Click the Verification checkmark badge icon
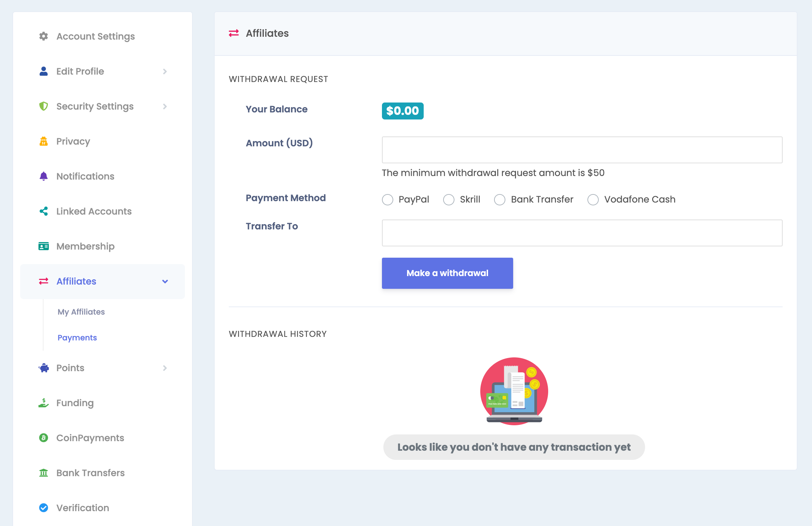The image size is (812, 526). coord(43,508)
